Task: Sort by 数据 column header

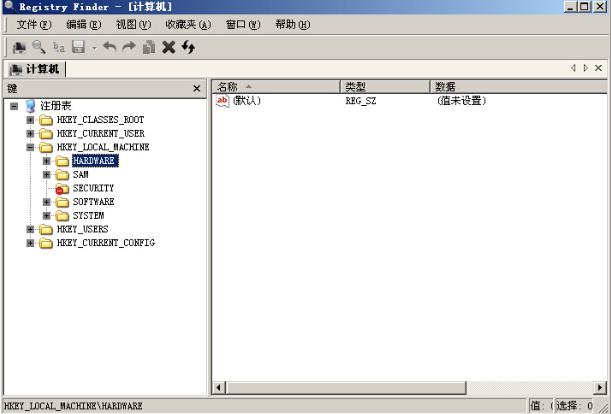Action: coord(519,87)
